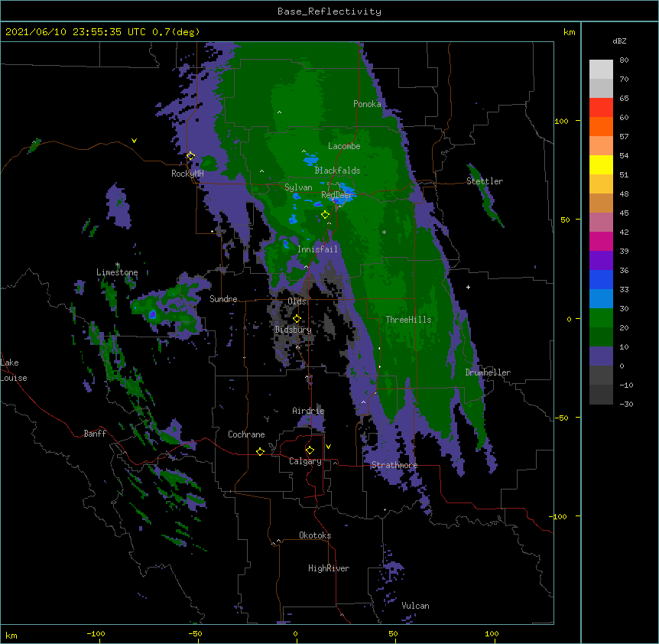Viewport: 659px width, 644px height.
Task: Click the Sylvan label
Action: [298, 187]
